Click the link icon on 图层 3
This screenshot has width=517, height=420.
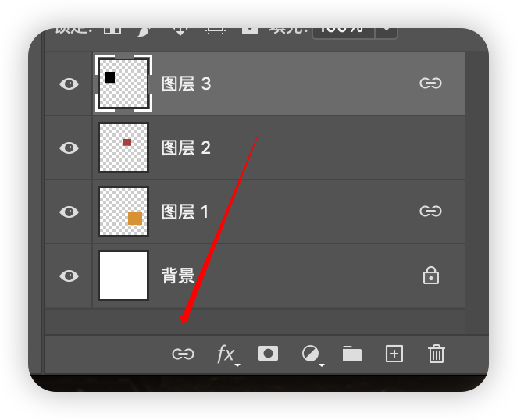(x=430, y=83)
